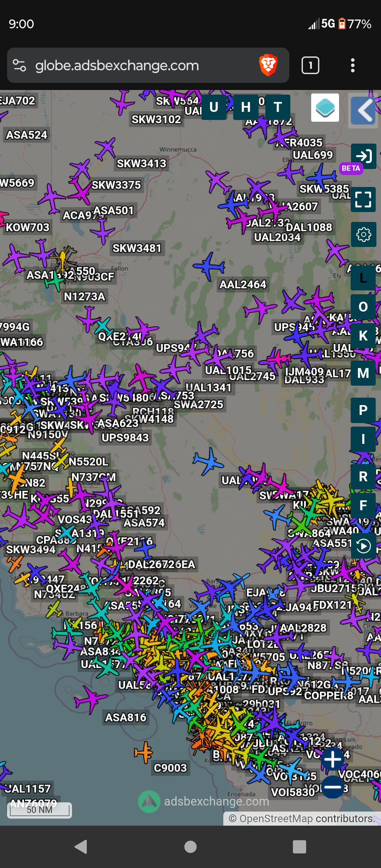Zoom out with the minus button

(333, 787)
